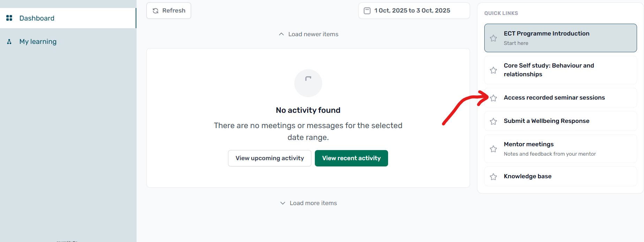Click the Dashboard grid icon
This screenshot has height=242, width=644.
9,18
